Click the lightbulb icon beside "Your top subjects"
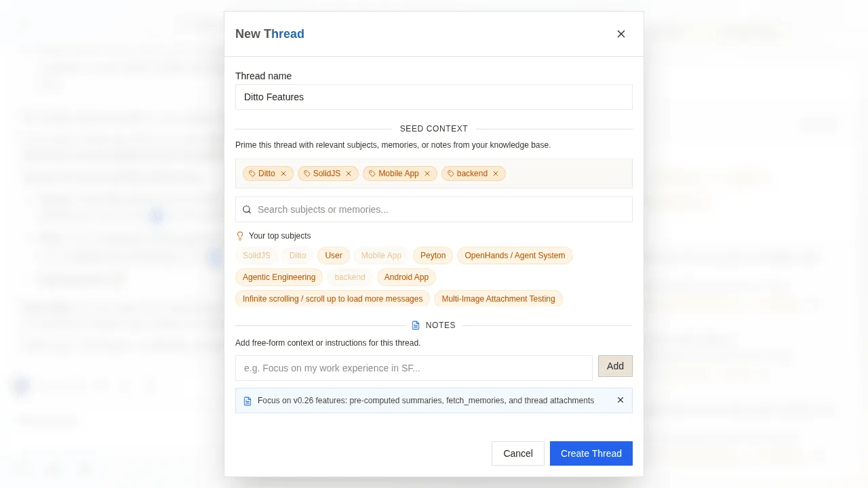This screenshot has height=488, width=868. point(240,236)
